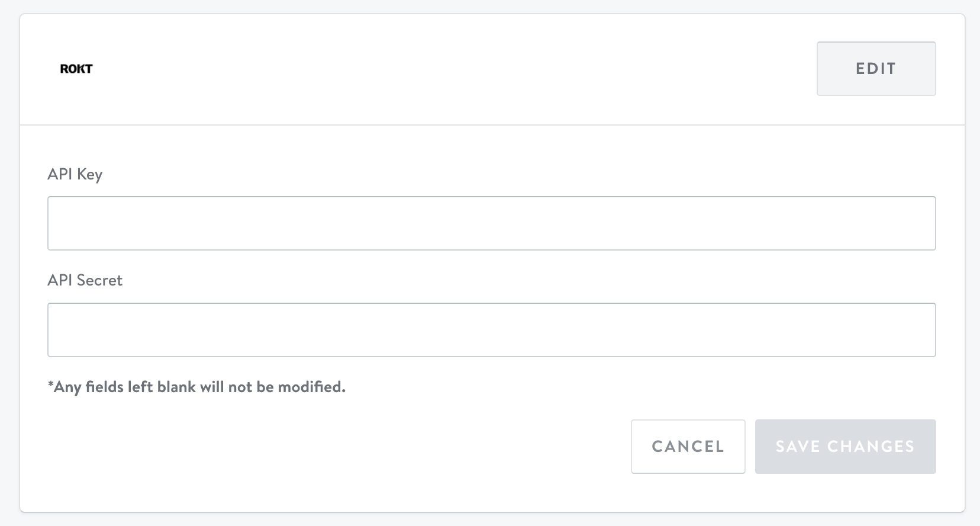The image size is (980, 526).
Task: Click the ROKT logo
Action: coord(76,69)
